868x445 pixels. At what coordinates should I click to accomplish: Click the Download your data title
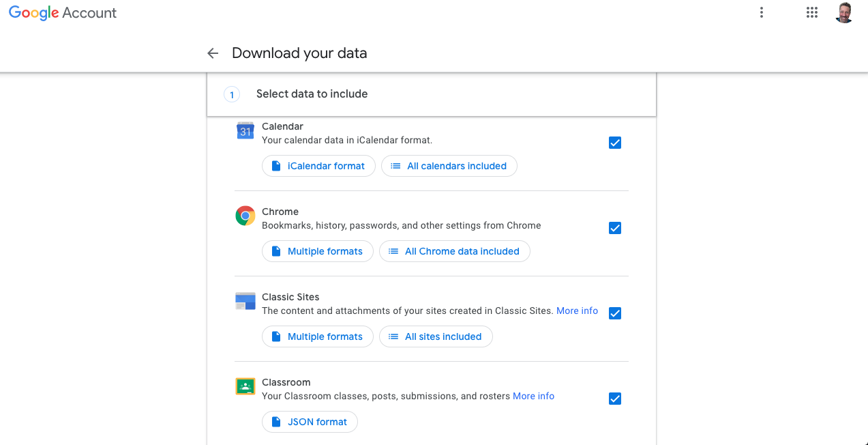[x=299, y=53]
